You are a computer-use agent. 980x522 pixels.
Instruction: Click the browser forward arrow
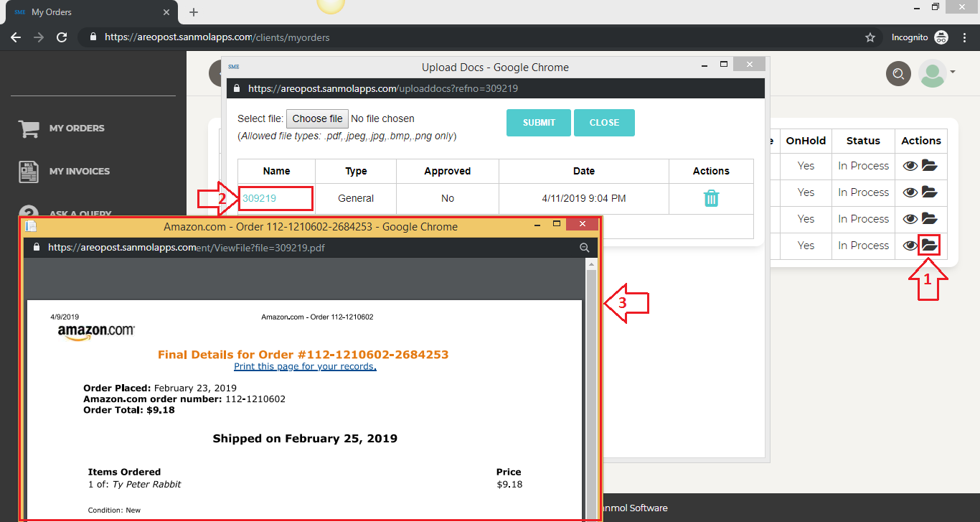click(x=39, y=37)
